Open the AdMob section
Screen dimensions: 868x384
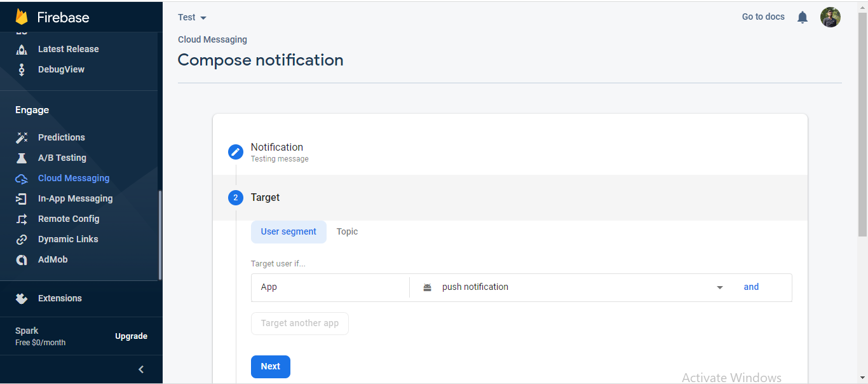[x=52, y=259]
